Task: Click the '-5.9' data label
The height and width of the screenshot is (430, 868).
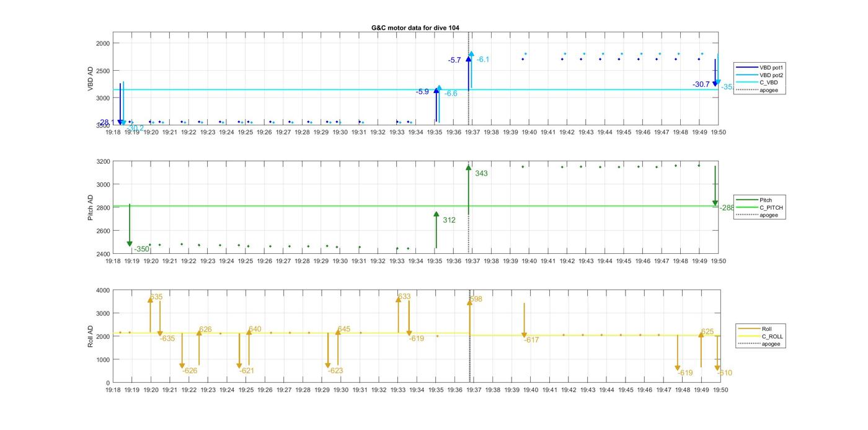Action: [422, 92]
